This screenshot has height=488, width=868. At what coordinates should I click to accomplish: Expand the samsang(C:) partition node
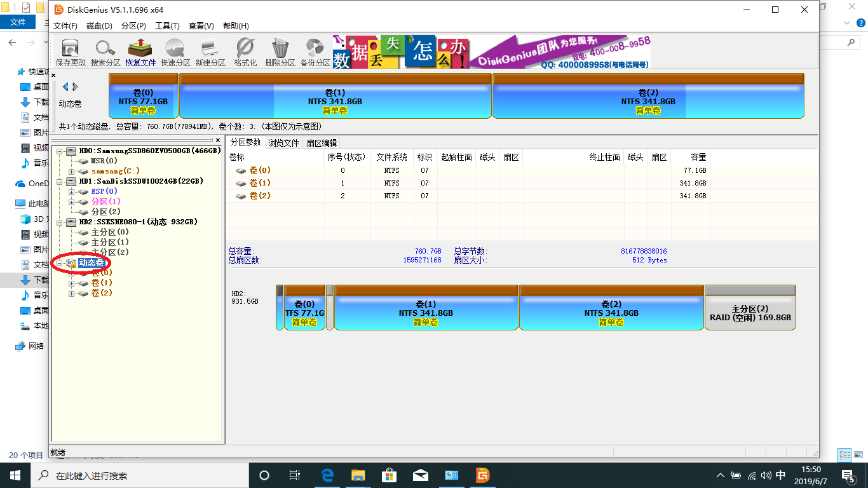[72, 171]
